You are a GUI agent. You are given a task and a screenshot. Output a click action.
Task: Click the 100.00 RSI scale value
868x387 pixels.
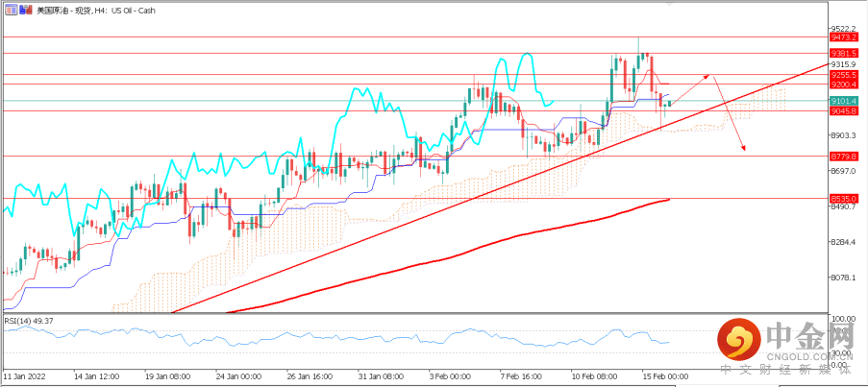pos(845,320)
